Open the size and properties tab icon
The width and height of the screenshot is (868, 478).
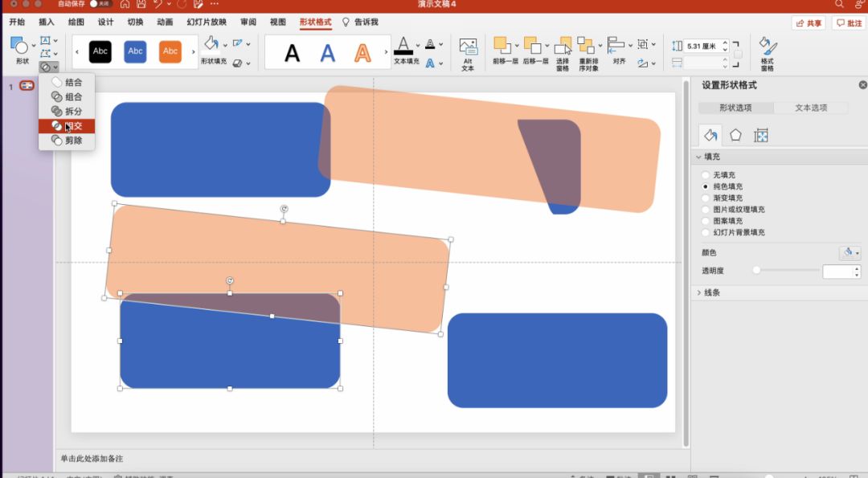coord(761,135)
